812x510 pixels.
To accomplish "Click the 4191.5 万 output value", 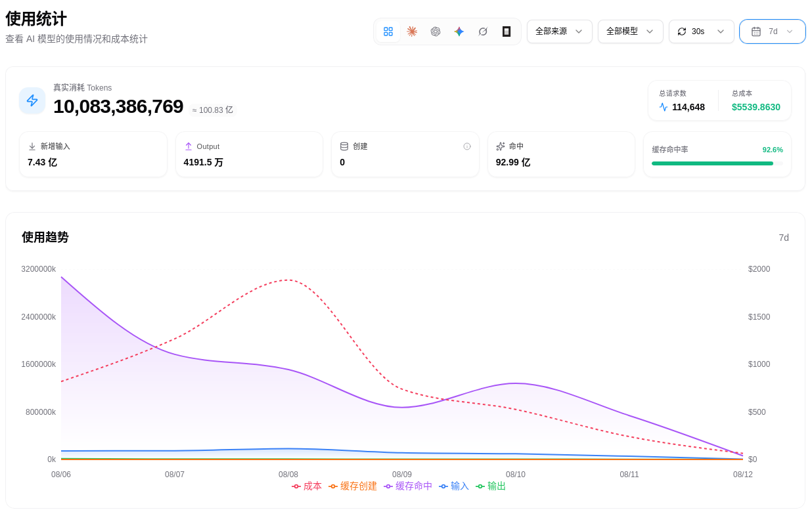I will [x=204, y=162].
